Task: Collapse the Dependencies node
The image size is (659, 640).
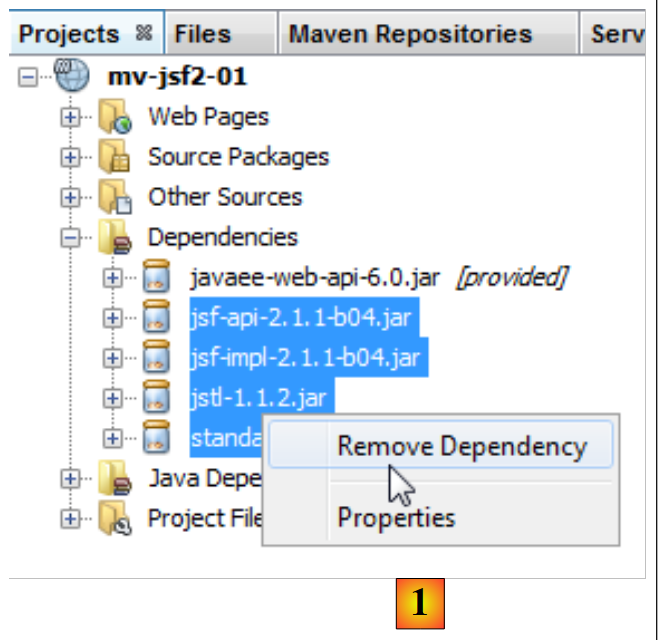Action: 69,238
